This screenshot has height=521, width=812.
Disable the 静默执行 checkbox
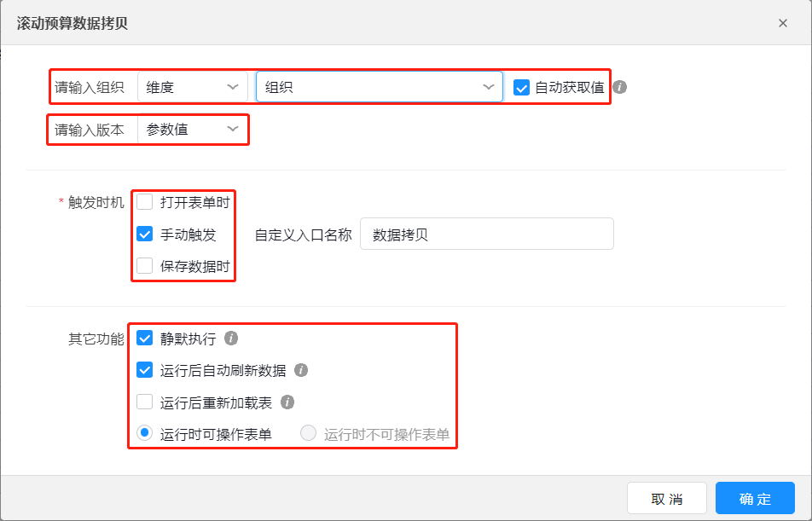(x=145, y=339)
